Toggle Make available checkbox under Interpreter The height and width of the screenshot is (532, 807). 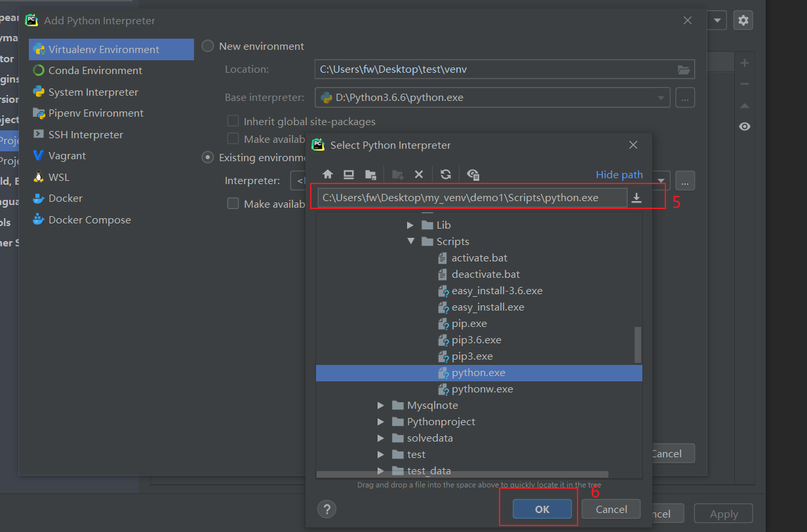click(x=233, y=204)
